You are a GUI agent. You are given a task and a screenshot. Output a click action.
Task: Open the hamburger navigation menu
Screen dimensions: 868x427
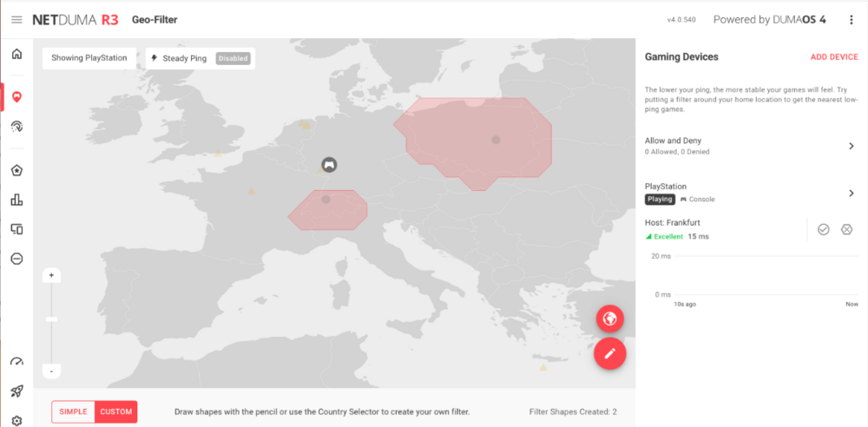[16, 20]
